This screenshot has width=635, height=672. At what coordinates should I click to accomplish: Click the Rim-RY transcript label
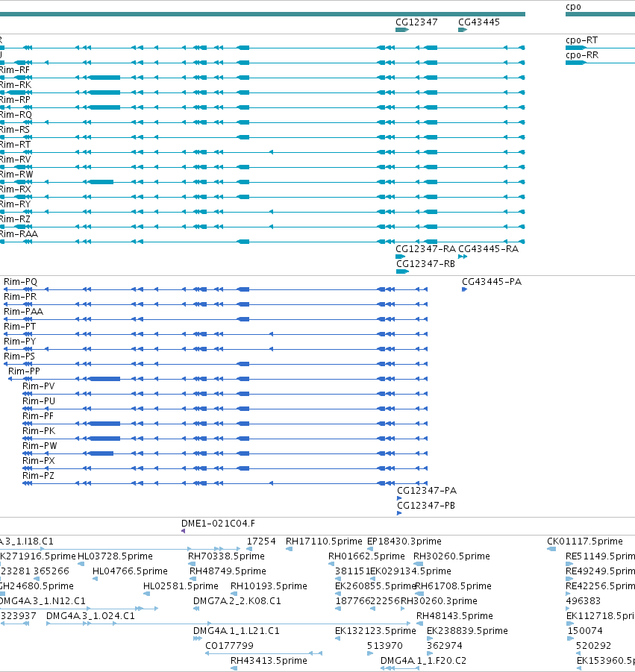tap(16, 204)
